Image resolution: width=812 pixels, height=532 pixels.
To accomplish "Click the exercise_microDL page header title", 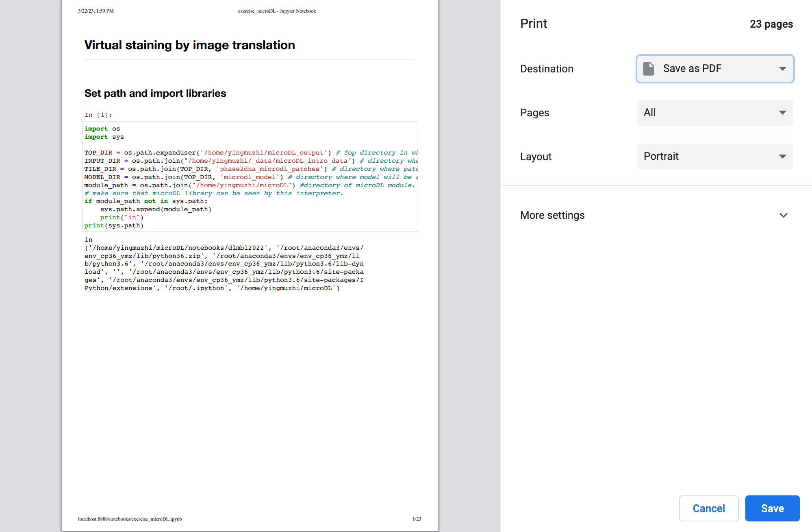I will [276, 11].
